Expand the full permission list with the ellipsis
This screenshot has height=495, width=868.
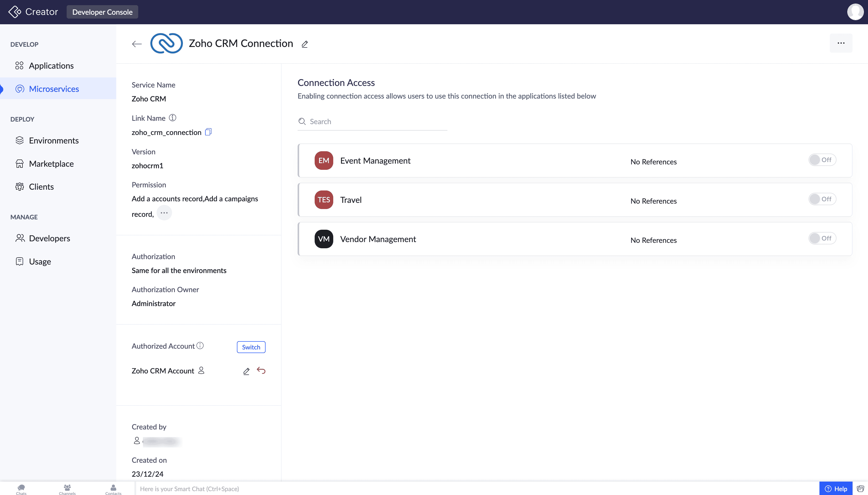tap(164, 213)
